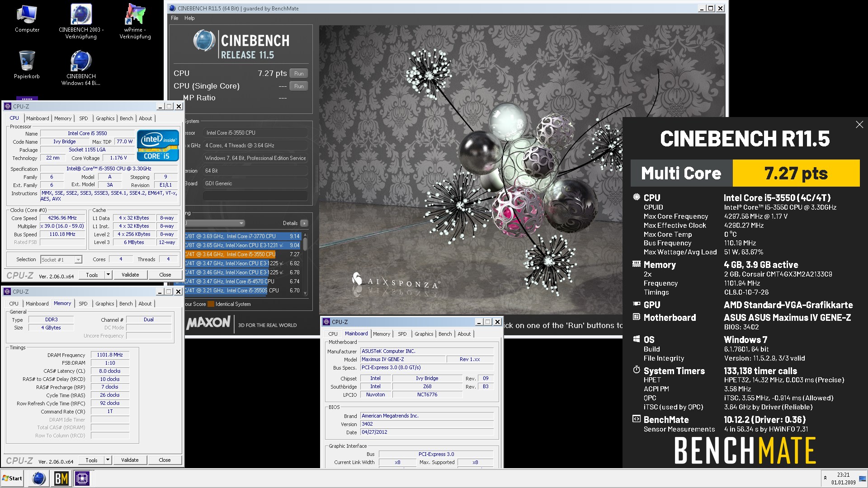Click Close button in top CPU-Z window
The image size is (868, 488).
click(165, 275)
